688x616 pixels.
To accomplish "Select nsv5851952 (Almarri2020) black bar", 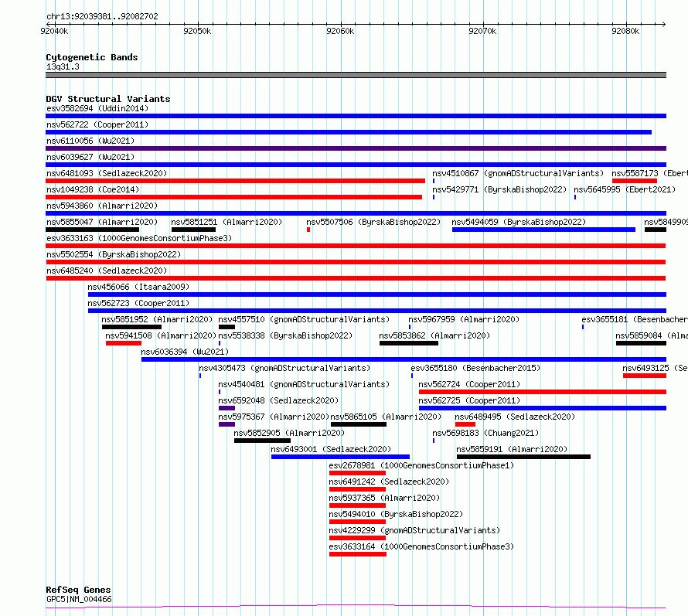I will 131,327.
